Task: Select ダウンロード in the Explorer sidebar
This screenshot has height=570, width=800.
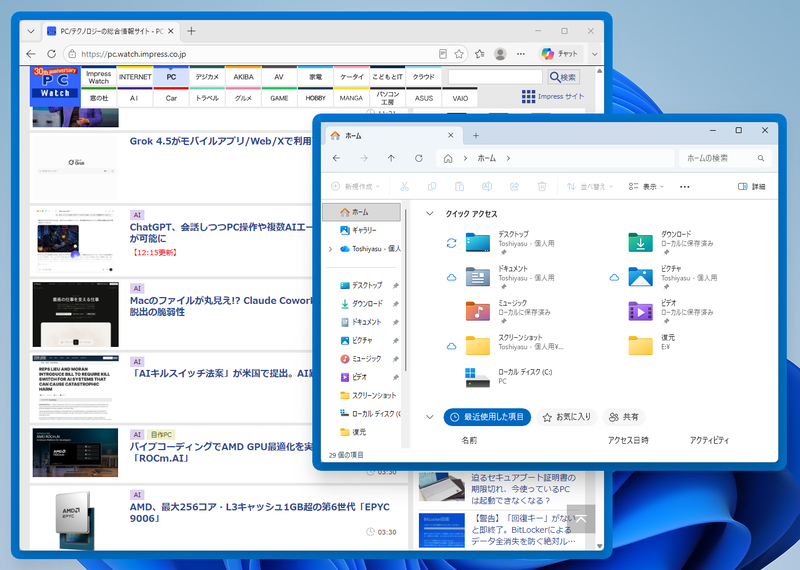Action: click(x=364, y=304)
